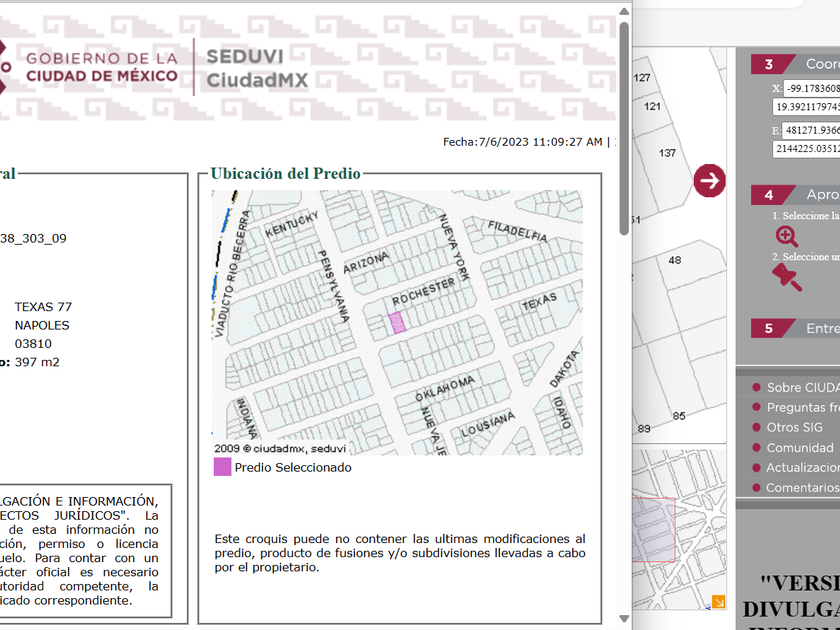840x630 pixels.
Task: Click the Predio Seleccionado purple legend swatch
Action: coord(222,467)
